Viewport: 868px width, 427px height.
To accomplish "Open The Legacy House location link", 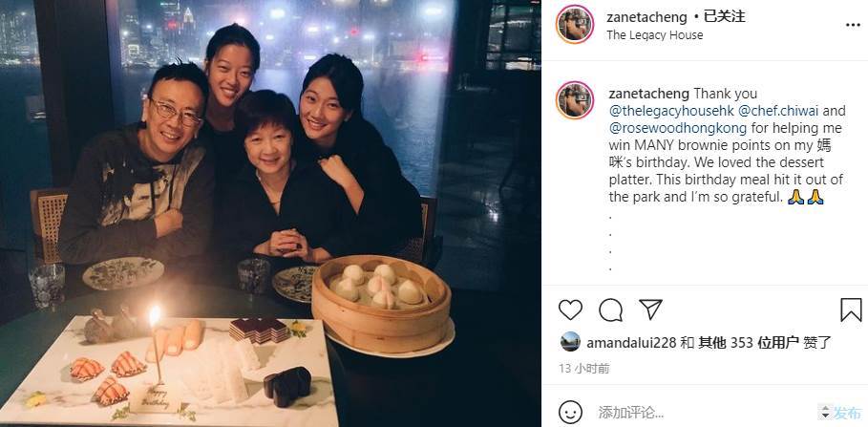I will point(654,35).
